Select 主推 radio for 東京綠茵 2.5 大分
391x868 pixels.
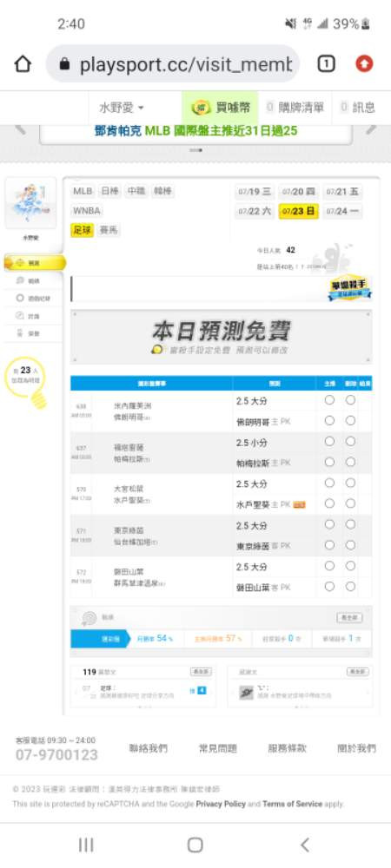(x=329, y=524)
